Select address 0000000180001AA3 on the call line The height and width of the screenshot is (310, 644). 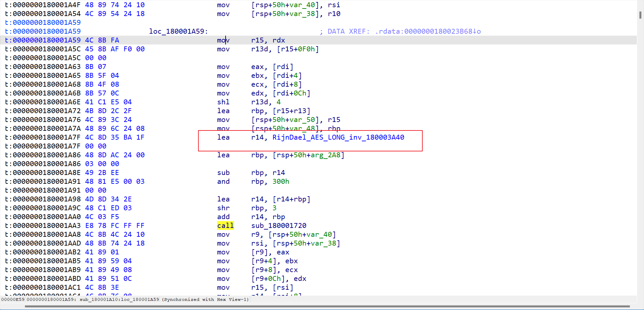click(x=46, y=226)
